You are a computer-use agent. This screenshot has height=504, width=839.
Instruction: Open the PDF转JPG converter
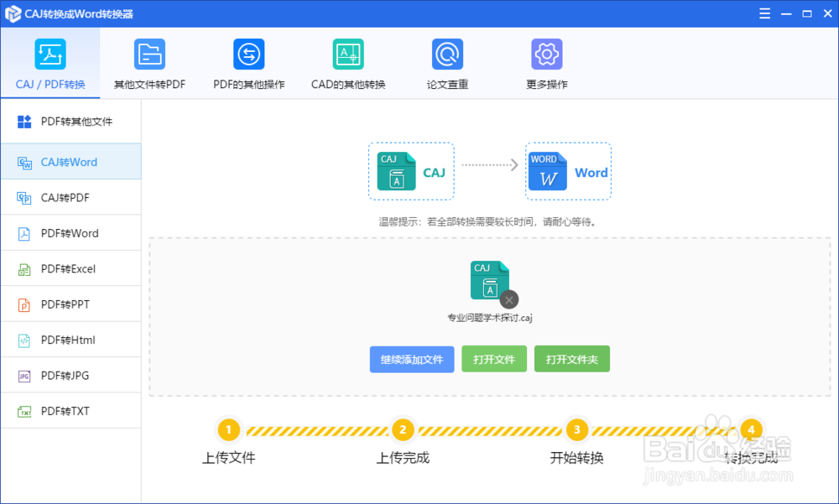pyautogui.click(x=70, y=375)
